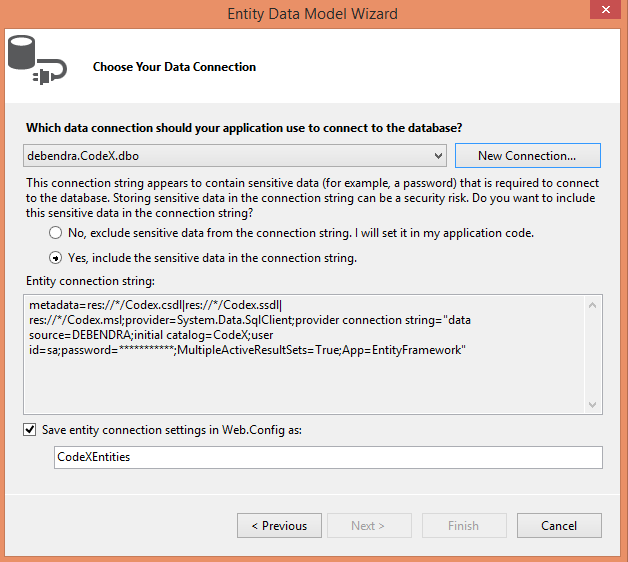628x562 pixels.
Task: Cancel the wizard
Action: pos(559,525)
